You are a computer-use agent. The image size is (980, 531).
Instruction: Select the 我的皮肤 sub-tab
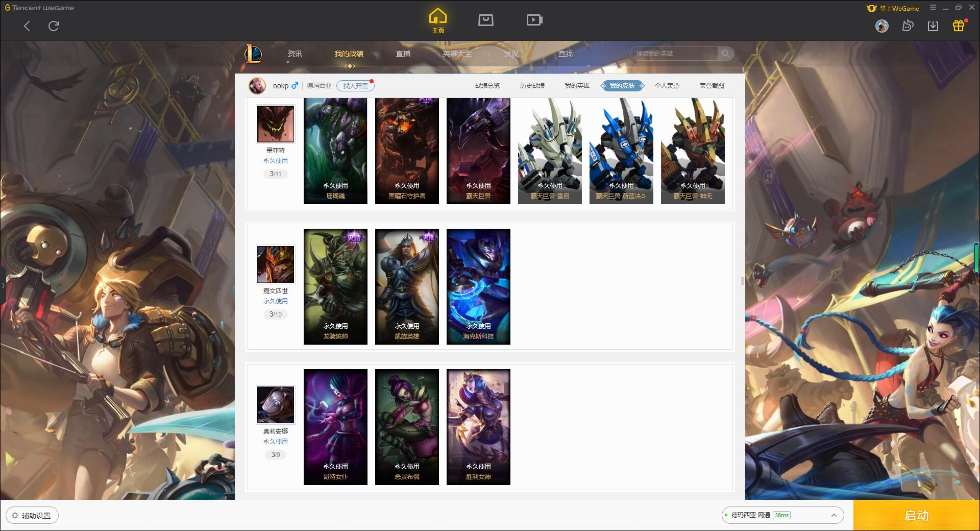[x=622, y=86]
